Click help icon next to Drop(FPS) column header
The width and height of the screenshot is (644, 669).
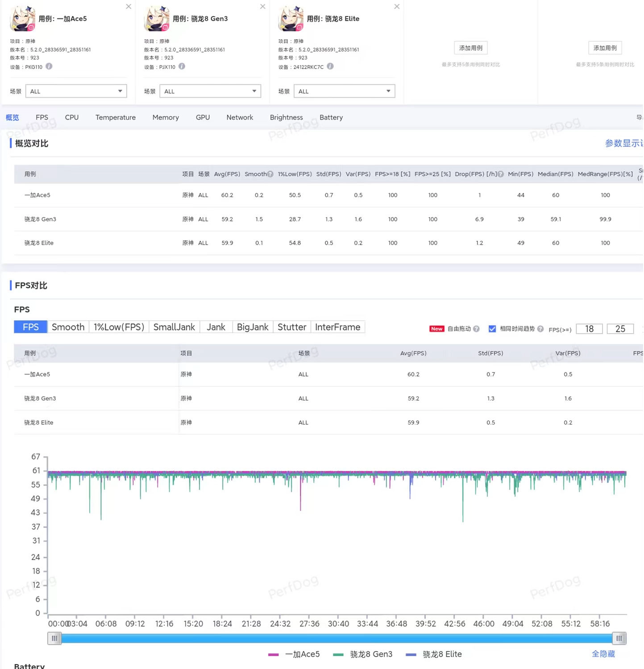[x=501, y=174]
